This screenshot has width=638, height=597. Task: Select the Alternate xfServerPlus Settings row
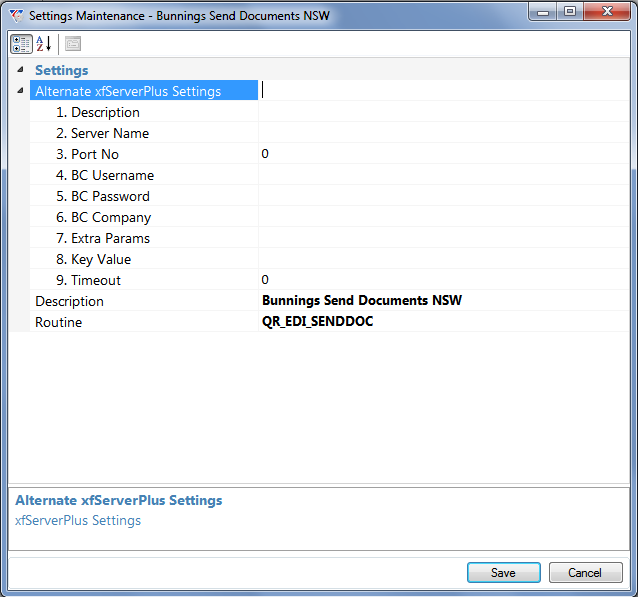click(x=144, y=90)
